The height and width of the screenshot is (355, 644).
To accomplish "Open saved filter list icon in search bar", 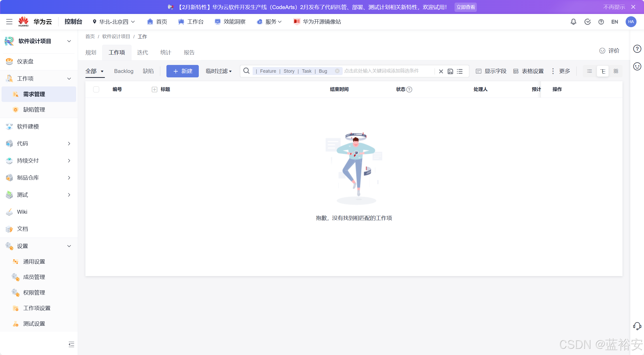I will pyautogui.click(x=460, y=71).
